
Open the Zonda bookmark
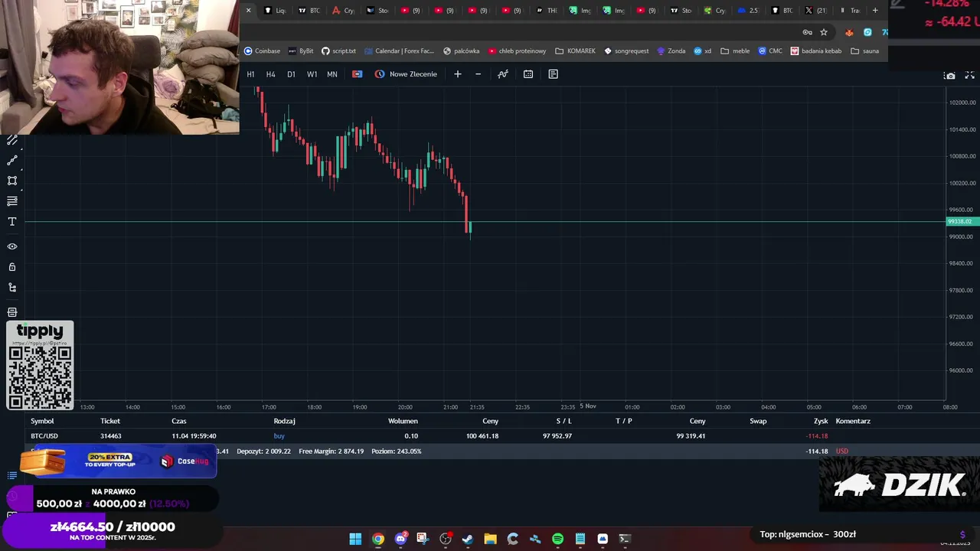(x=671, y=51)
